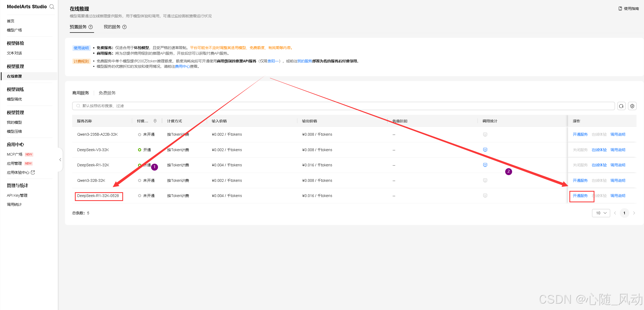Click the help icon beside 预置服务 tab

click(91, 27)
